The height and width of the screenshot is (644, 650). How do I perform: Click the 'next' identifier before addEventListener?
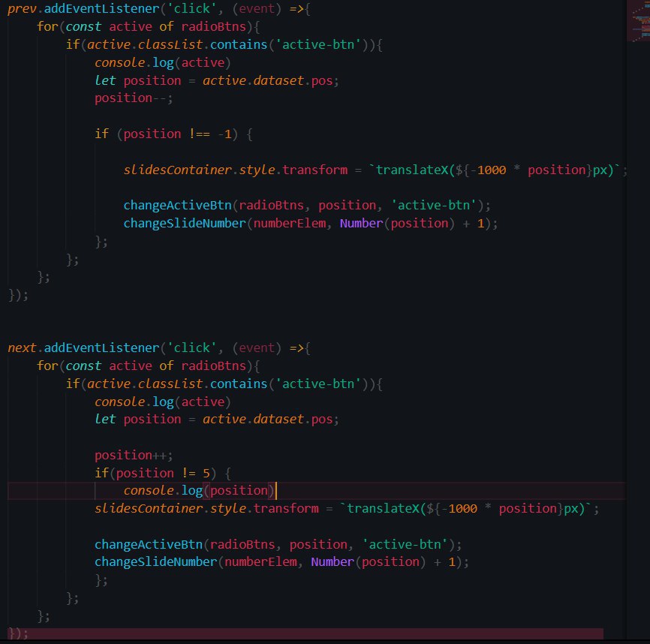(22, 348)
